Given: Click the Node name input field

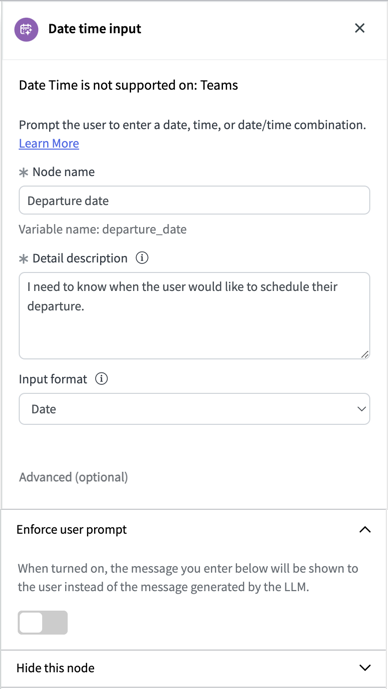Looking at the screenshot, I should 194,201.
